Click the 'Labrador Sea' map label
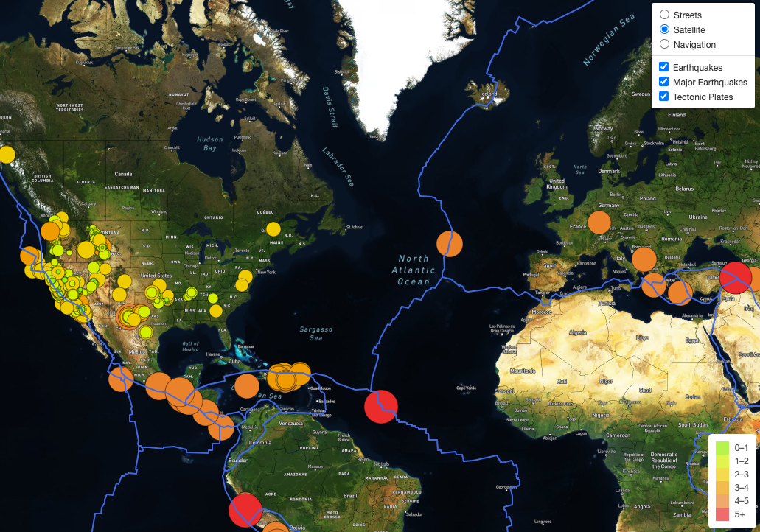Screen dimensions: 760x532 (x=338, y=167)
